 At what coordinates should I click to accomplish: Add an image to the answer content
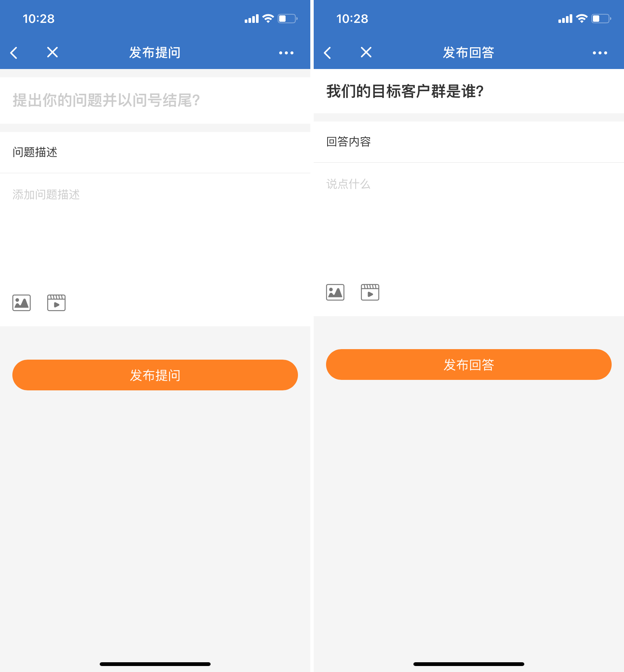point(335,292)
